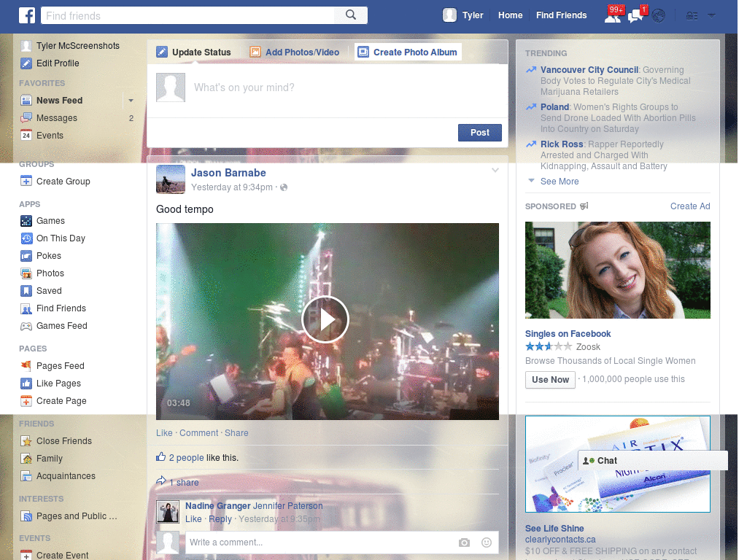Open the Photos icon in Apps

(x=26, y=273)
